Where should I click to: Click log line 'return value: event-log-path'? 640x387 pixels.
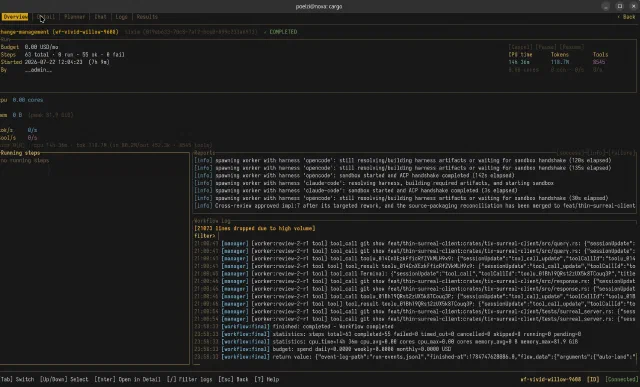[415, 357]
